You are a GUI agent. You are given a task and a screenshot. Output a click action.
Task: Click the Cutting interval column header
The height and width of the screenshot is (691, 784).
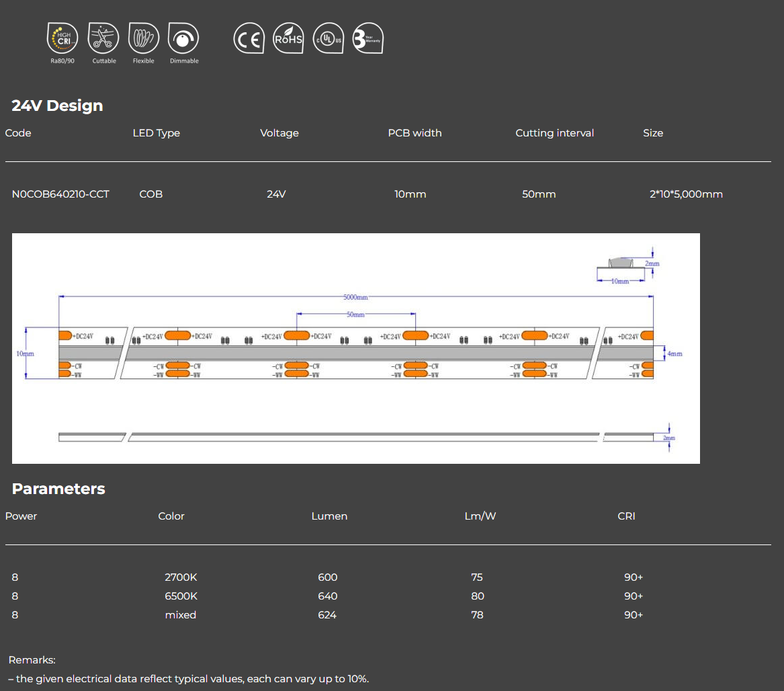point(554,133)
